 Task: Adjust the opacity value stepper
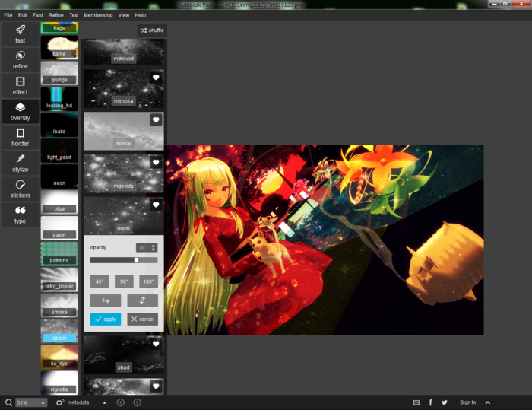point(154,248)
